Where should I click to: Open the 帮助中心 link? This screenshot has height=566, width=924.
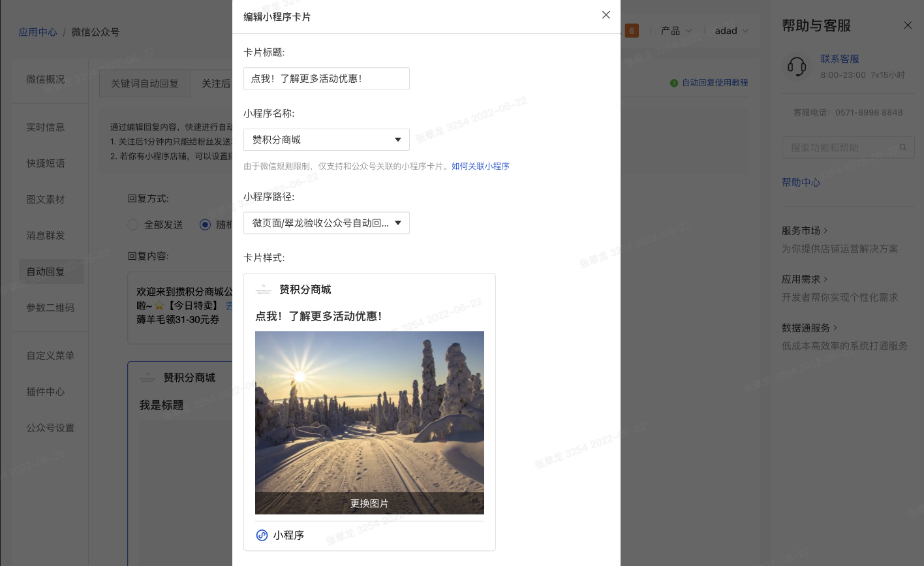801,183
